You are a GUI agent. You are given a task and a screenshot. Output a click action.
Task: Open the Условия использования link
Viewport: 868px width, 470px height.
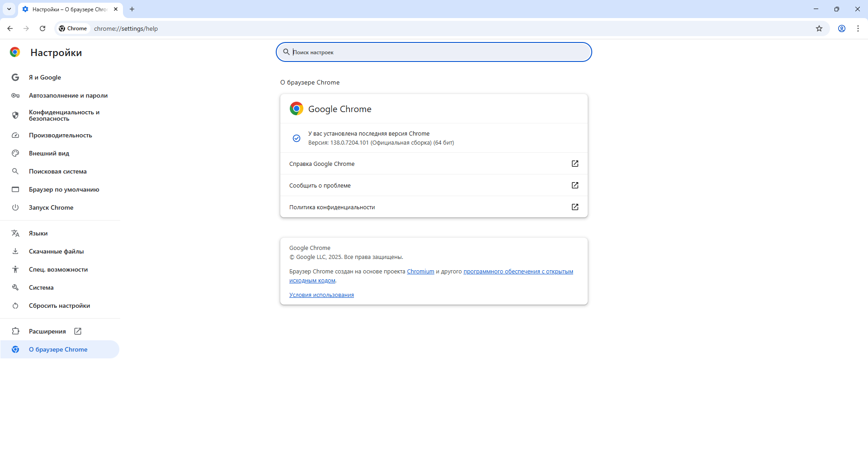[321, 295]
